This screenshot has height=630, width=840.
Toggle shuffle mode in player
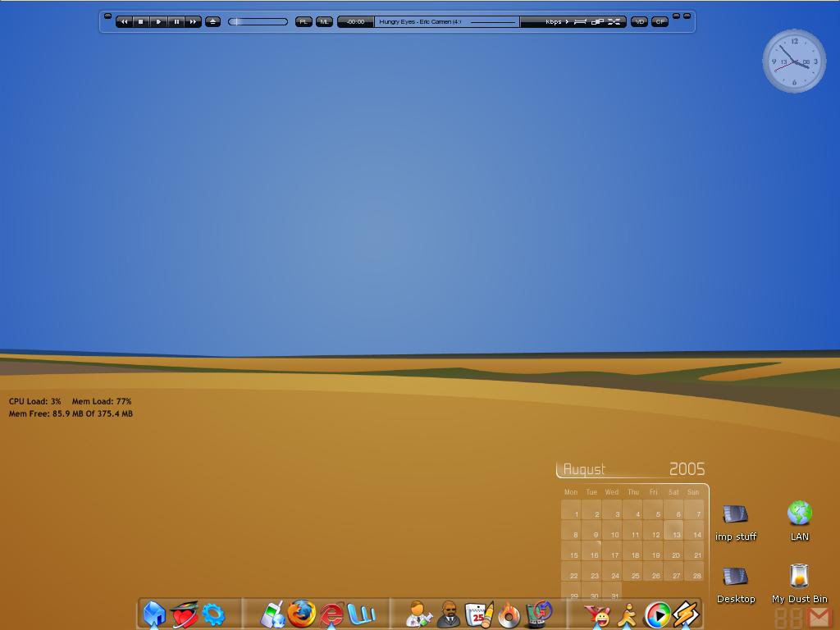614,22
